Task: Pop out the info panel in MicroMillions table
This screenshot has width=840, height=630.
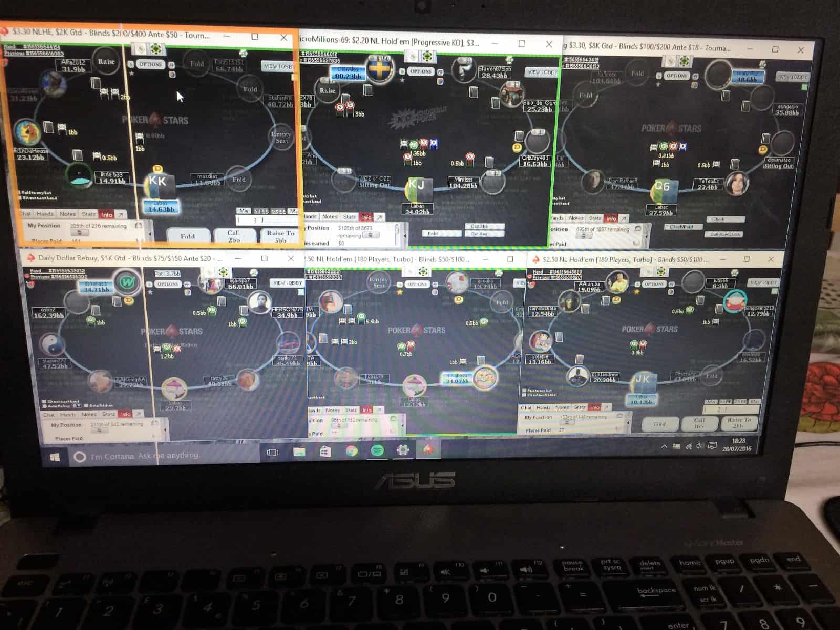Action: (x=379, y=217)
